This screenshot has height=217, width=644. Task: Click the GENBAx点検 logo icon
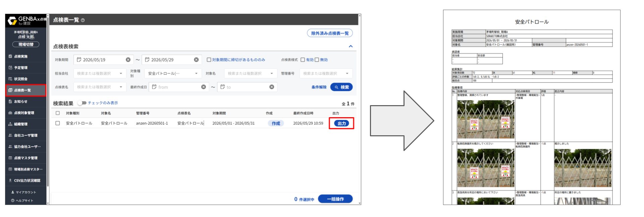pyautogui.click(x=12, y=21)
